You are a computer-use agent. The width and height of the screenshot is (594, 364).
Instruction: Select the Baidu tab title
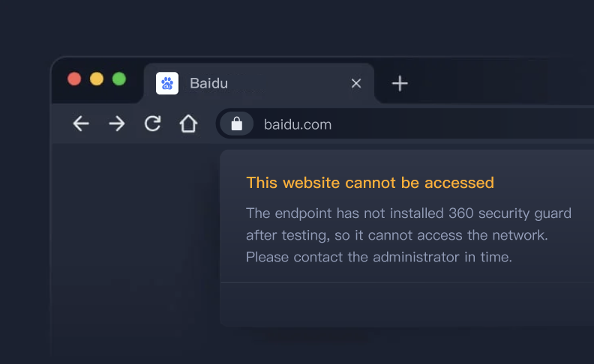tap(208, 83)
